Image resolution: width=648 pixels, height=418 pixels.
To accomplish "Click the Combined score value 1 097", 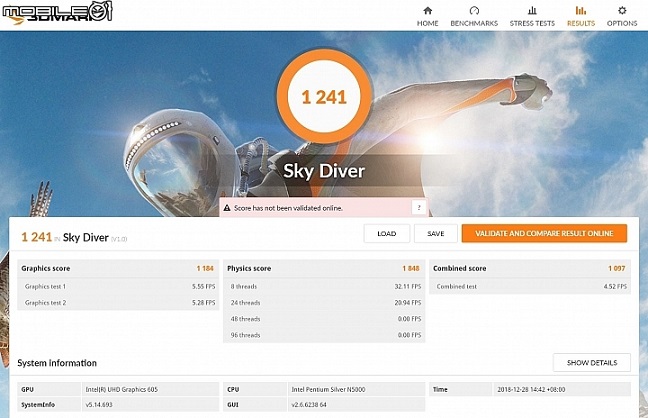I will pyautogui.click(x=617, y=268).
